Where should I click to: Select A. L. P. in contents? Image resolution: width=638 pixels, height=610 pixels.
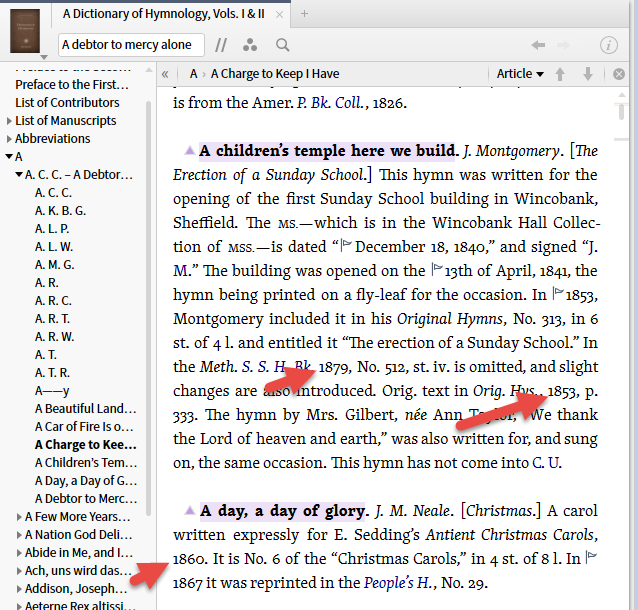[x=52, y=228]
